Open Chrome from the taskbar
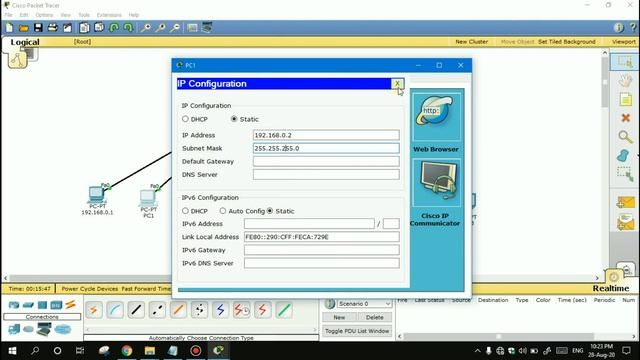The width and height of the screenshot is (640, 360). click(x=127, y=351)
